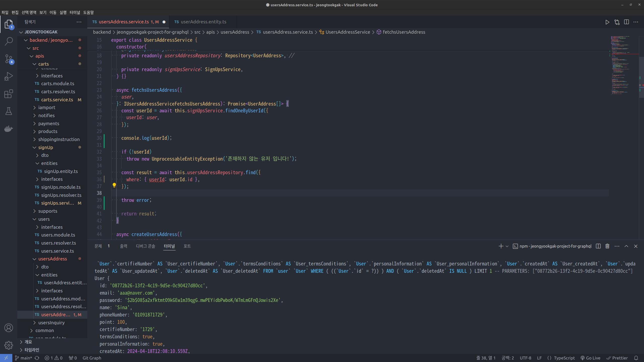Click the code minimap overview
The image size is (644, 362).
point(624,65)
